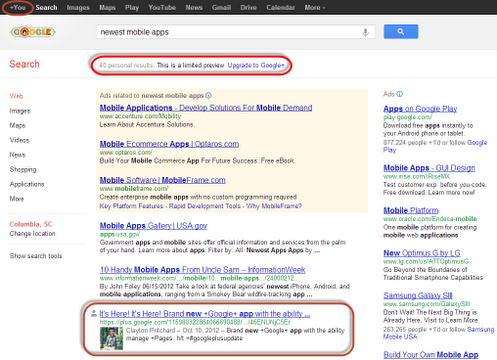Open Samsung Galaxy SIII ad
The height and width of the screenshot is (360, 497).
pyautogui.click(x=418, y=295)
